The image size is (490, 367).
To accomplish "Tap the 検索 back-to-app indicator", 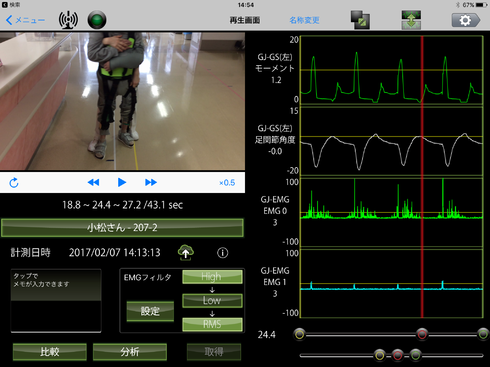I will [11, 5].
